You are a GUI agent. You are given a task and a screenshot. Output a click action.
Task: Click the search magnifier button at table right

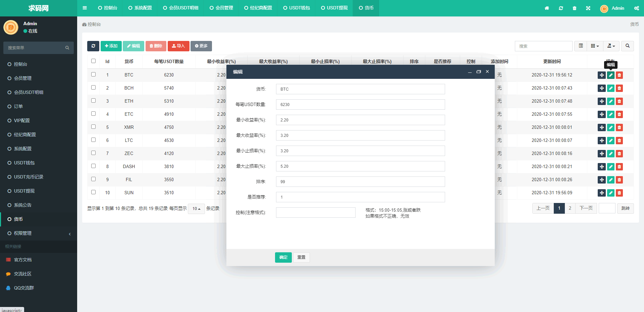[627, 46]
